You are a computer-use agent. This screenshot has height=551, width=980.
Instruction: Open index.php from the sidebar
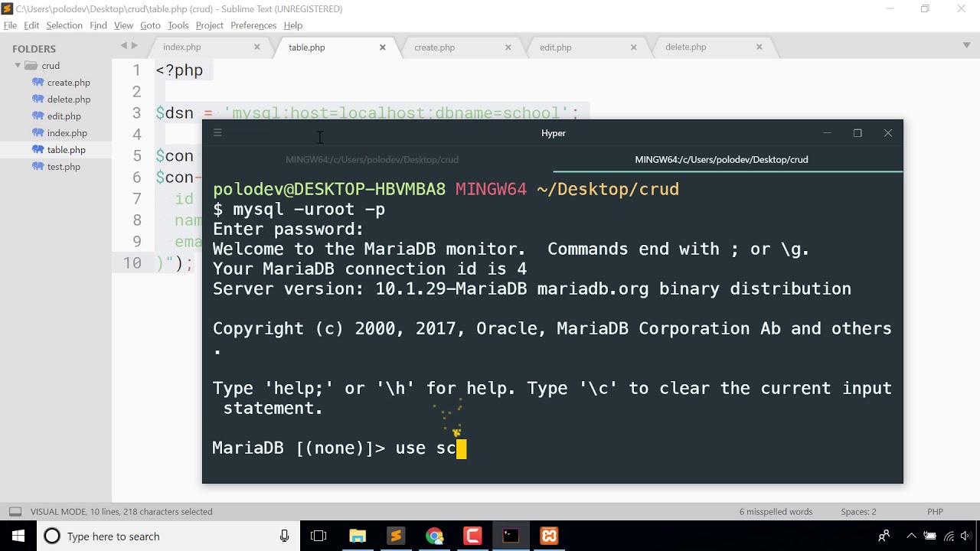click(x=67, y=133)
